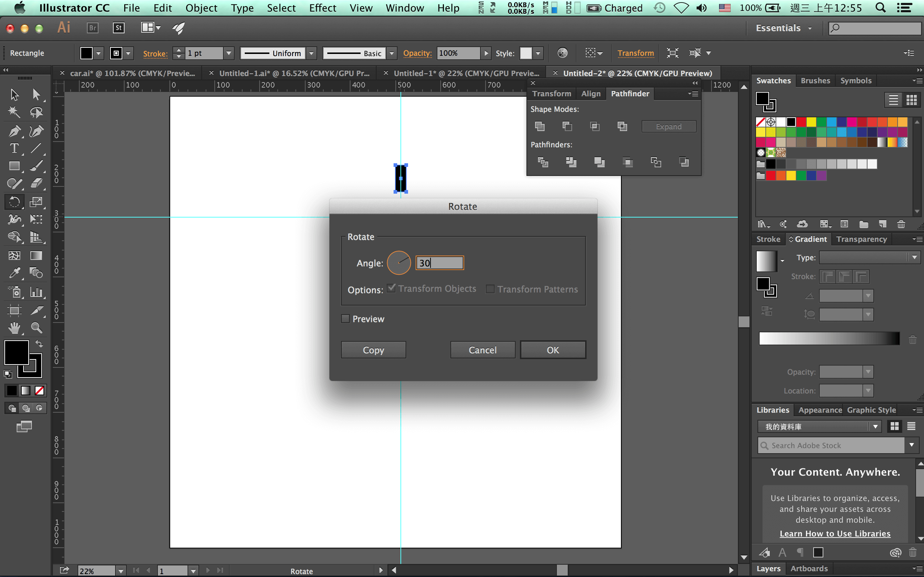The image size is (924, 577).
Task: Open the Learn How to Use Libraries link
Action: [835, 534]
